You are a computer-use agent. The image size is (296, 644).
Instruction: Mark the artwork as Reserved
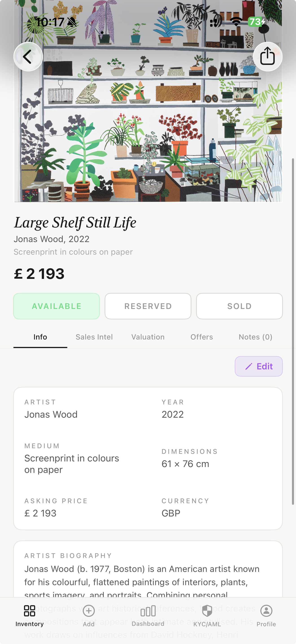[x=148, y=306]
